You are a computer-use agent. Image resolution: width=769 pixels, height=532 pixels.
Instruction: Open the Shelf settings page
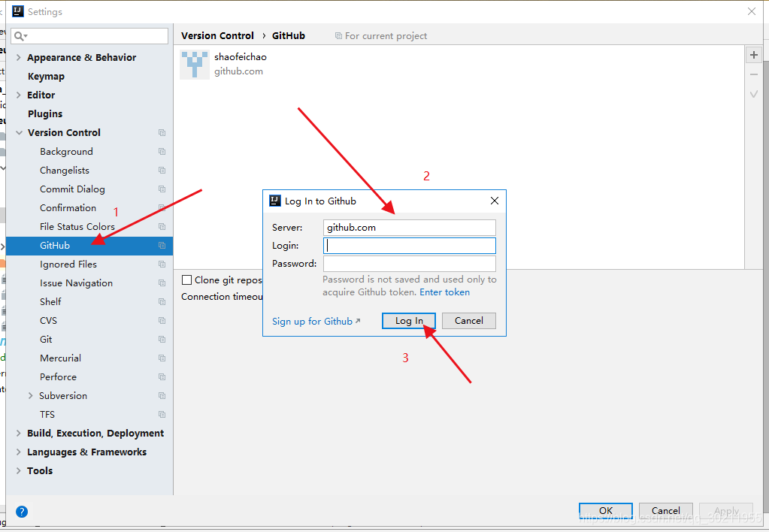pyautogui.click(x=50, y=302)
